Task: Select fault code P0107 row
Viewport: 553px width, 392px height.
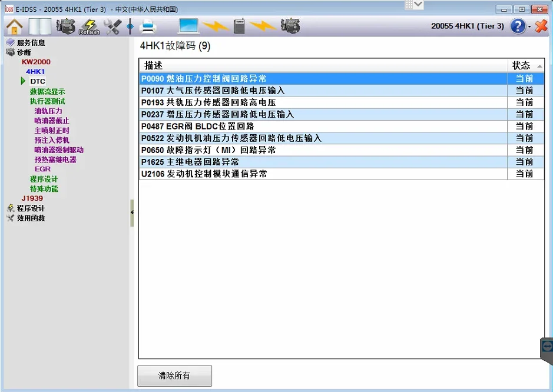Action: coord(342,91)
